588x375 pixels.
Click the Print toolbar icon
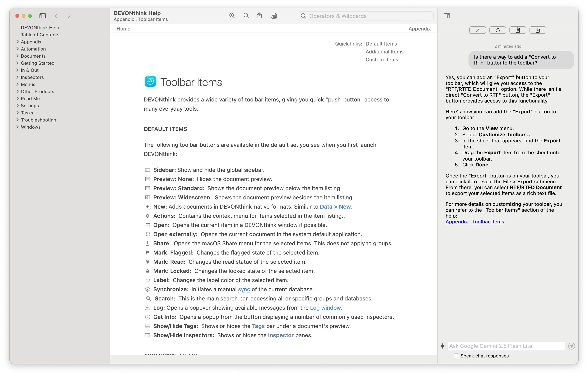(274, 16)
